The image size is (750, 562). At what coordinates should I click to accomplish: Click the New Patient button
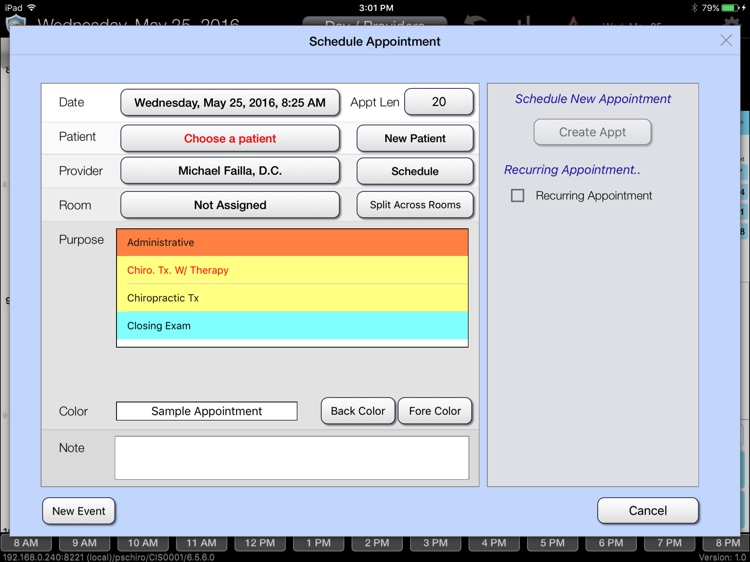point(415,138)
